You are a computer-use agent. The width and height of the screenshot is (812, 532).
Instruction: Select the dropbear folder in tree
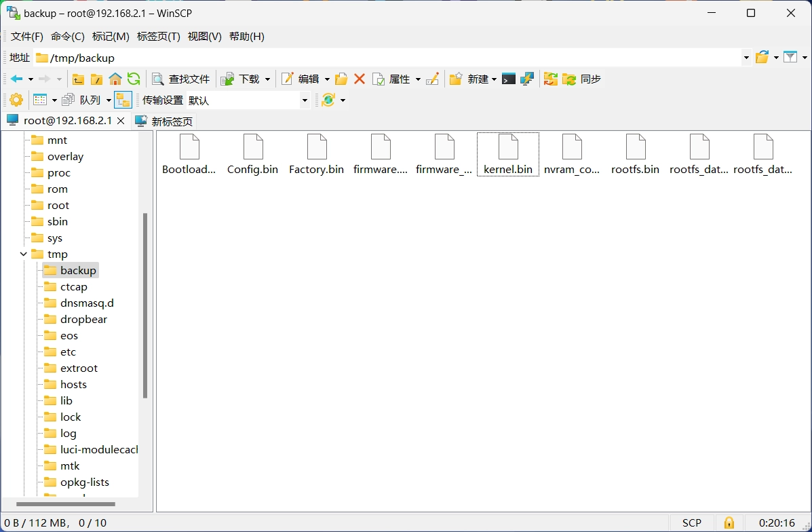83,320
